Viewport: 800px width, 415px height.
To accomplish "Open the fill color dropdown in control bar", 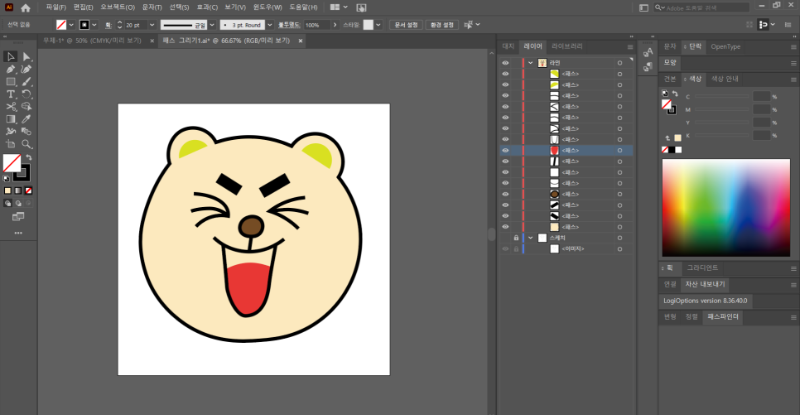I will (x=71, y=25).
